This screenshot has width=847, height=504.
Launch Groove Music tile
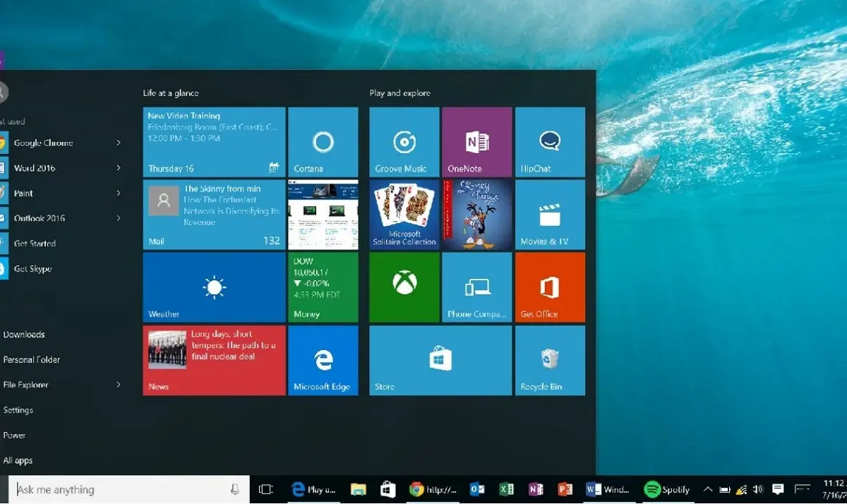tap(404, 142)
